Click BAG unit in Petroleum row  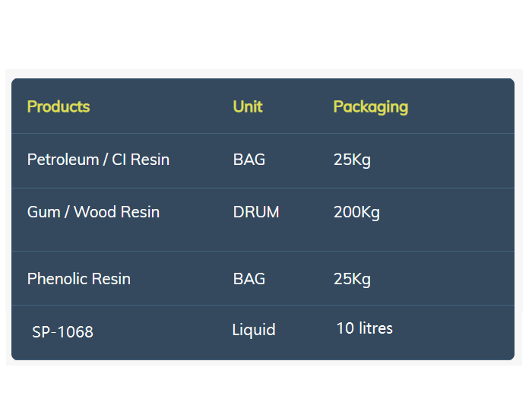tap(249, 160)
